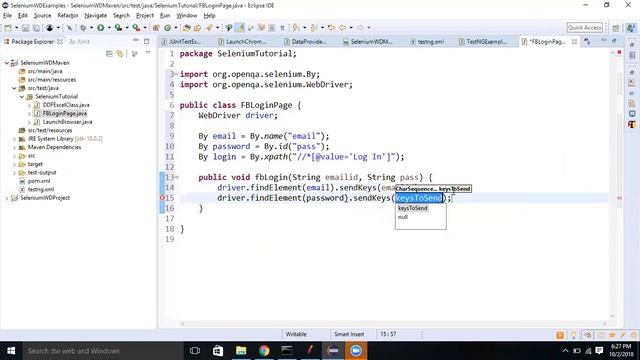The width and height of the screenshot is (640, 360).
Task: Click the Quick Access search field
Action: [584, 28]
